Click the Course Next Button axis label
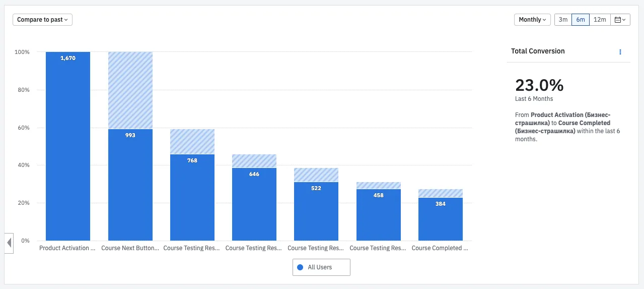644x289 pixels. tap(130, 248)
